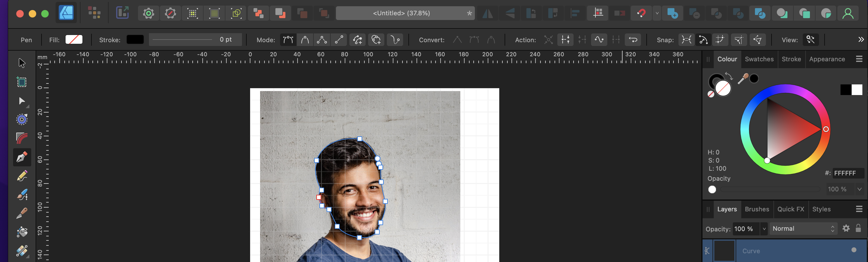Toggle the layer lock icon
868x262 pixels.
(x=858, y=228)
